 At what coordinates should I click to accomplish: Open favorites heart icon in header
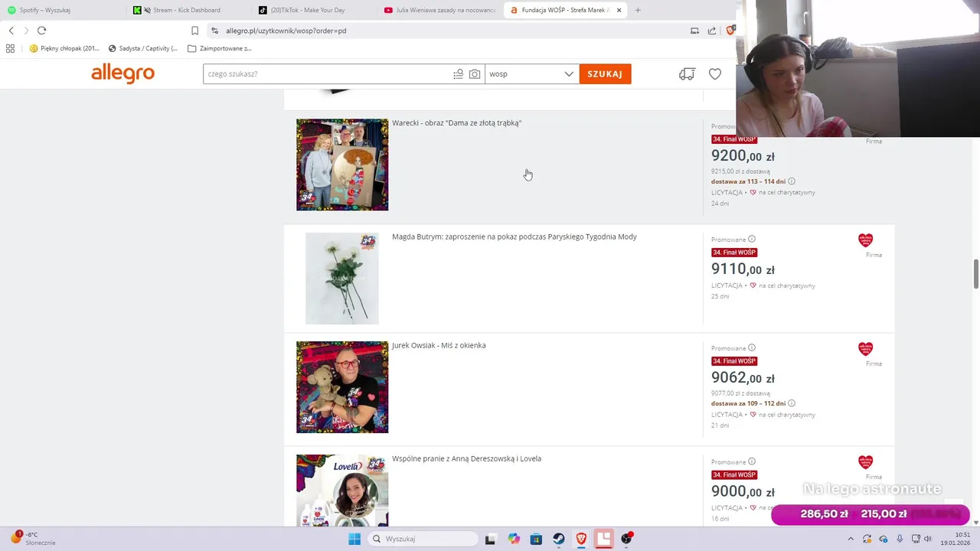point(714,74)
